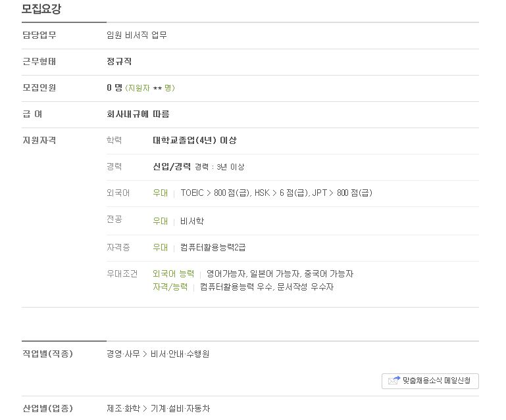The image size is (506, 420).
Task: Open the 경영·사무 job category link
Action: [123, 354]
